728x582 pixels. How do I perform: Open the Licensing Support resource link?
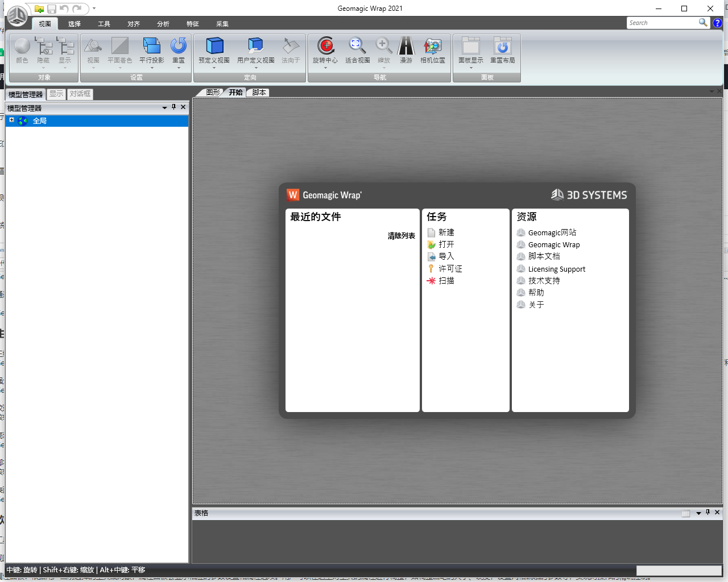coord(557,269)
